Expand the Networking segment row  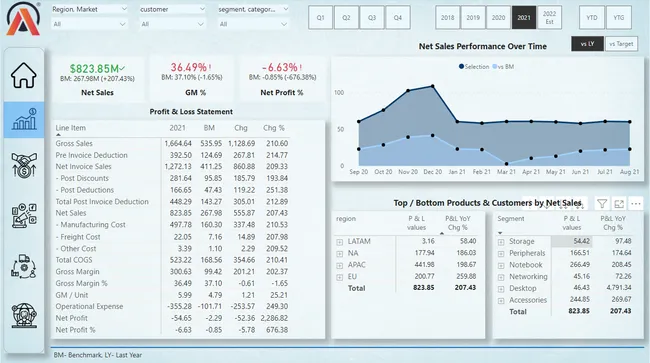pos(501,277)
